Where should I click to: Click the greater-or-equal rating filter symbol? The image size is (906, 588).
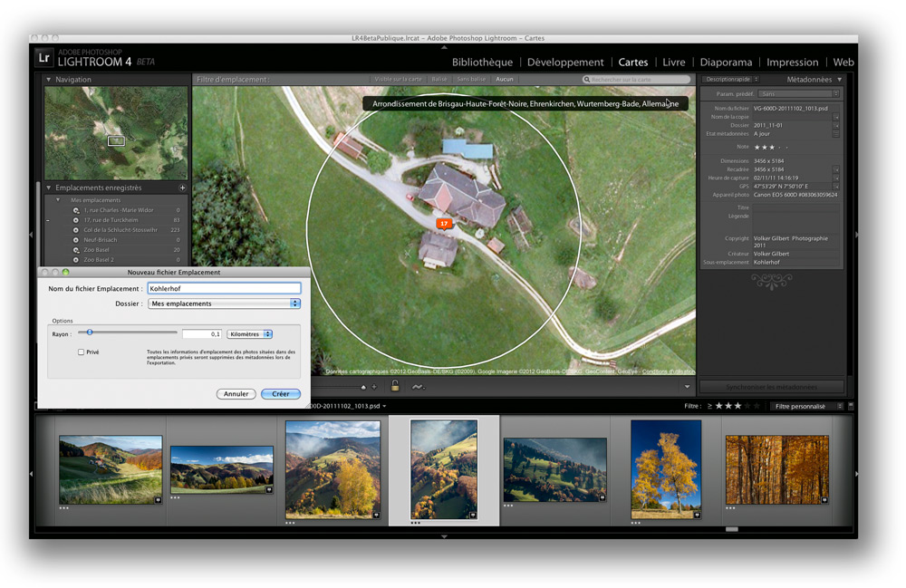(x=709, y=406)
